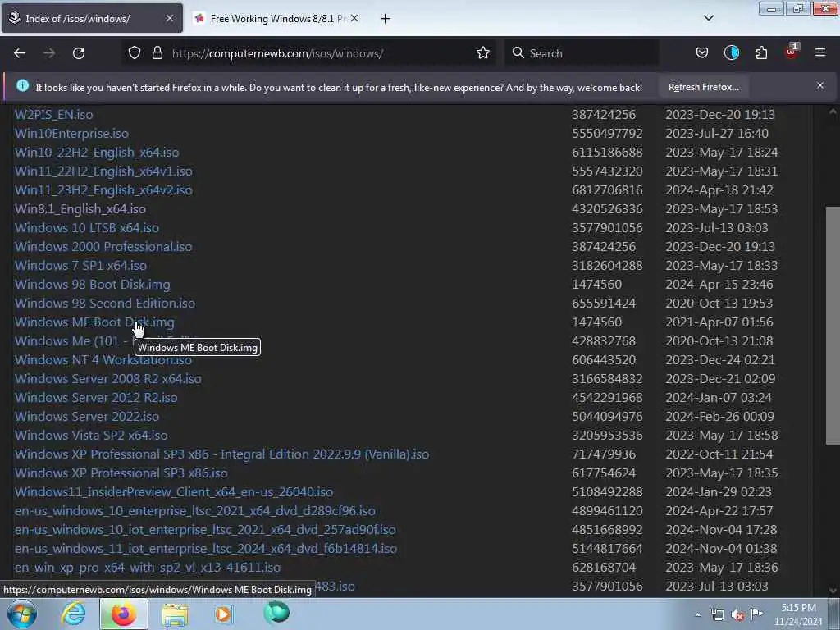Open Windows Server 2022.iso link
Image resolution: width=840 pixels, height=630 pixels.
point(87,416)
